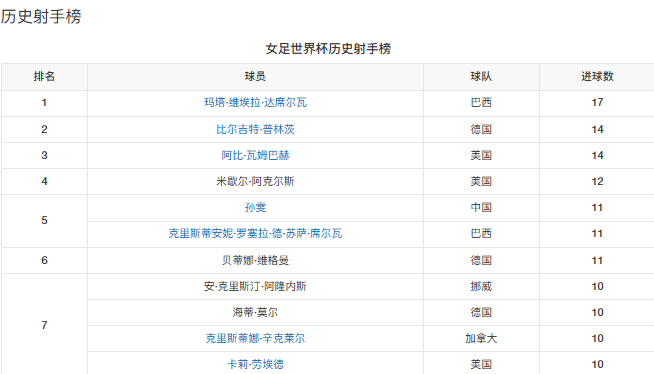Image resolution: width=654 pixels, height=374 pixels.
Task: Click rank cell 6
Action: point(44,260)
